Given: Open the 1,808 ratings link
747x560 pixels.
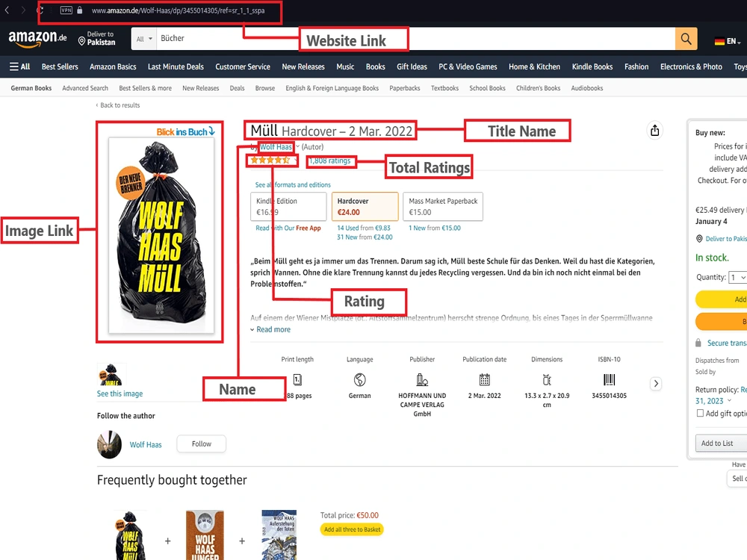Looking at the screenshot, I should pos(329,161).
